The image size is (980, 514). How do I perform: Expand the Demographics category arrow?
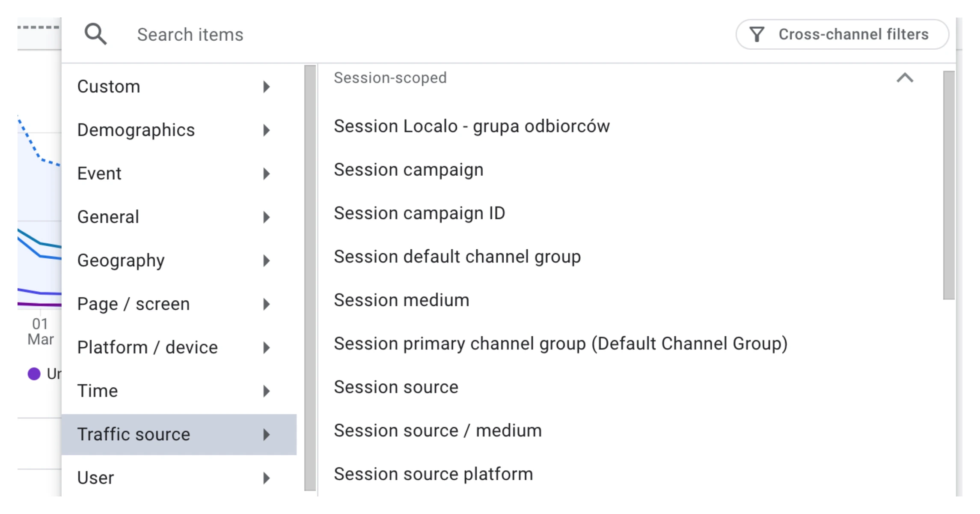266,130
